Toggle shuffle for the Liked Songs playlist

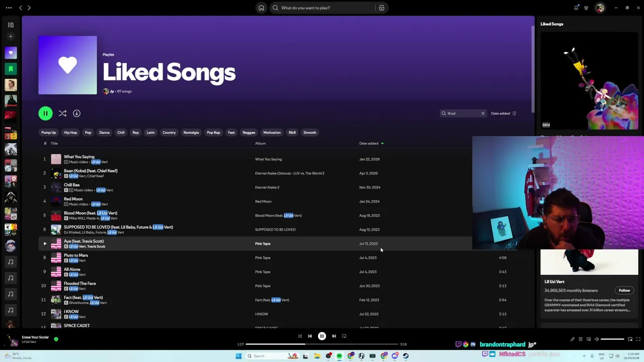click(x=62, y=113)
